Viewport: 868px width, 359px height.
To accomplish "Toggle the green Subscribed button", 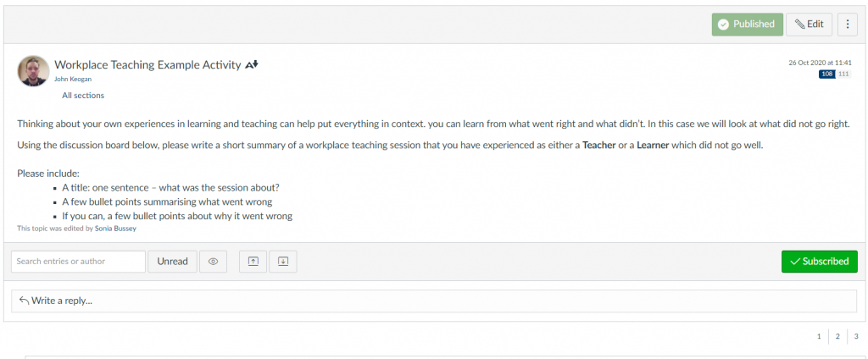I will click(819, 262).
